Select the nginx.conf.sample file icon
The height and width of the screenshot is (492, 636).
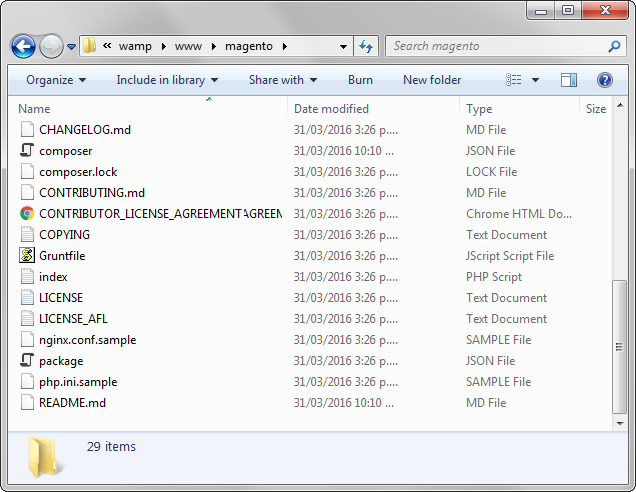click(x=27, y=339)
